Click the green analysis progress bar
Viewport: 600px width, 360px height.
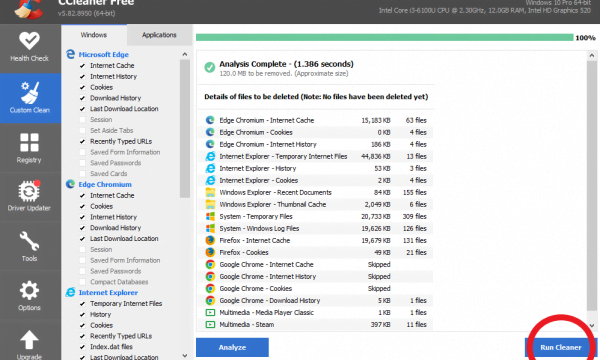pyautogui.click(x=385, y=37)
